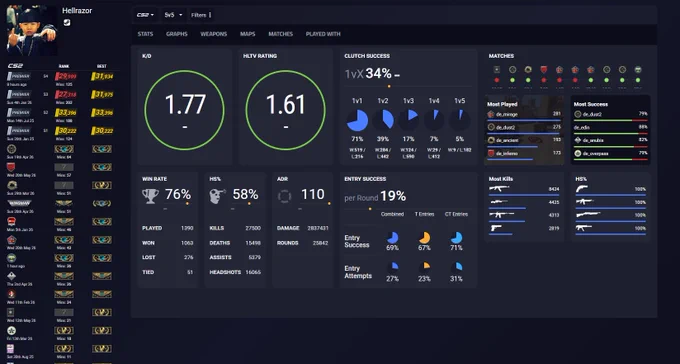
Task: Open the MATCHES tab
Action: 281,34
